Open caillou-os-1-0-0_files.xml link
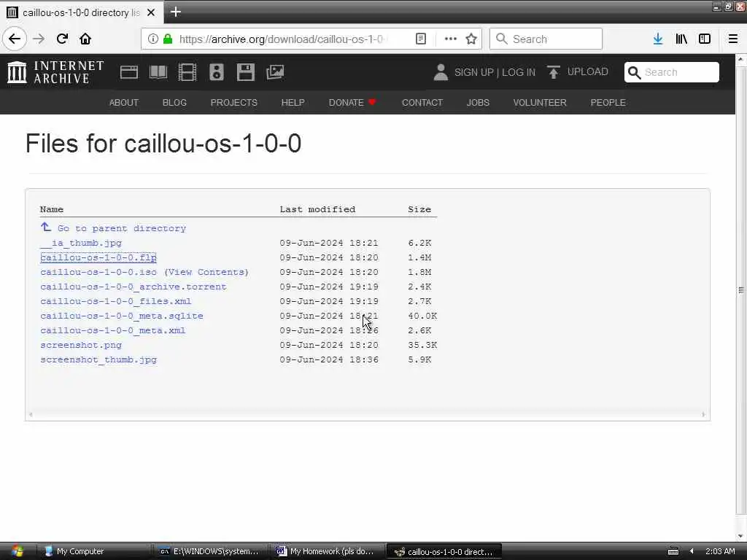The width and height of the screenshot is (747, 560). [x=116, y=301]
